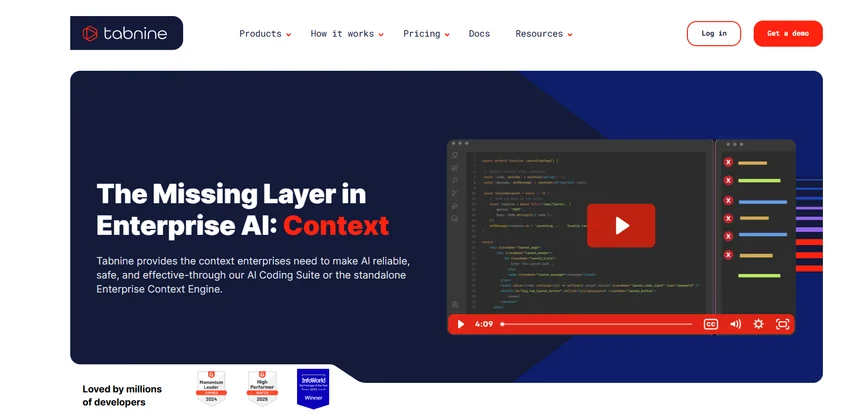Toggle closed captions with the CC icon
Viewport: 850px width, 412px height.
(x=711, y=324)
